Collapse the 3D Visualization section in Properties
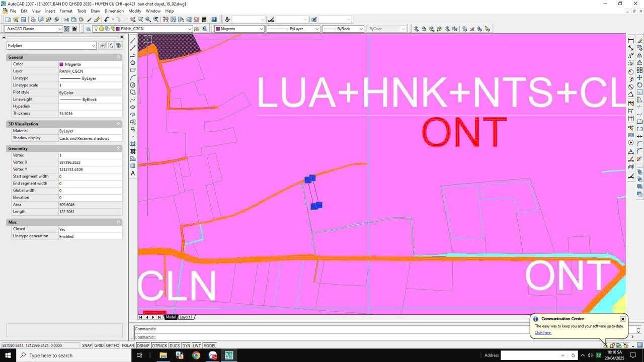Image resolution: width=644 pixels, height=362 pixels. pyautogui.click(x=118, y=124)
